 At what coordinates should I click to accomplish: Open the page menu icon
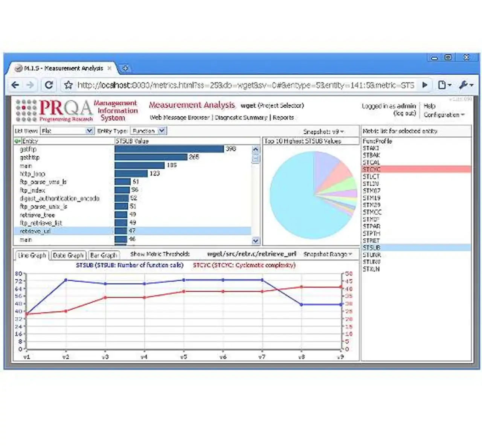444,85
